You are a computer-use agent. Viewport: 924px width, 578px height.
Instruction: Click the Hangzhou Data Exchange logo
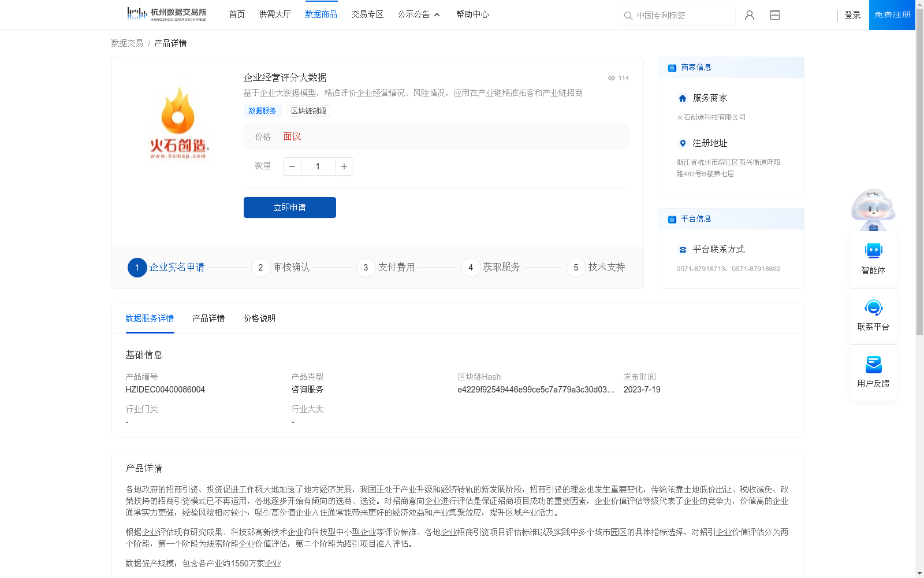point(167,14)
